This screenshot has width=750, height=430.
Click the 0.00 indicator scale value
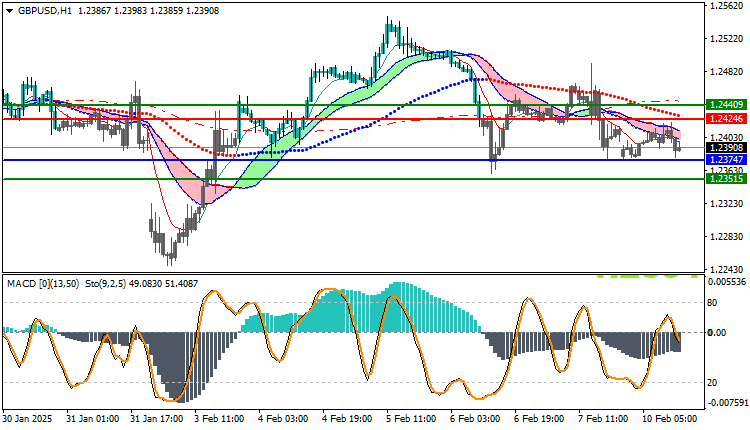coord(717,332)
